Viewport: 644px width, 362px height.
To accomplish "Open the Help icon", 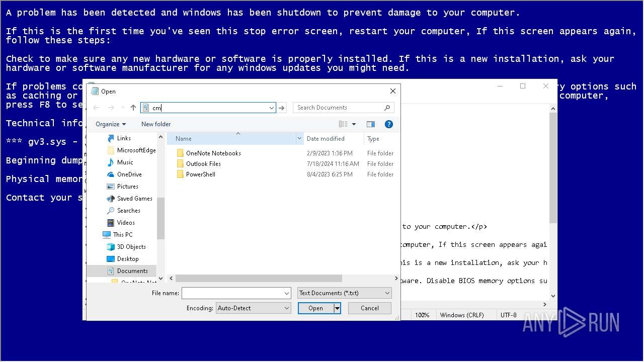I will (x=388, y=124).
